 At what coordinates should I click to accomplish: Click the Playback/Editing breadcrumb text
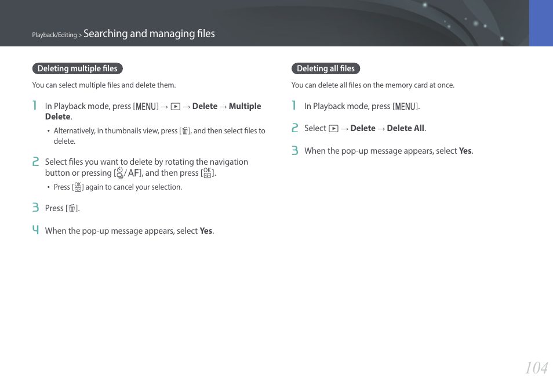click(54, 35)
